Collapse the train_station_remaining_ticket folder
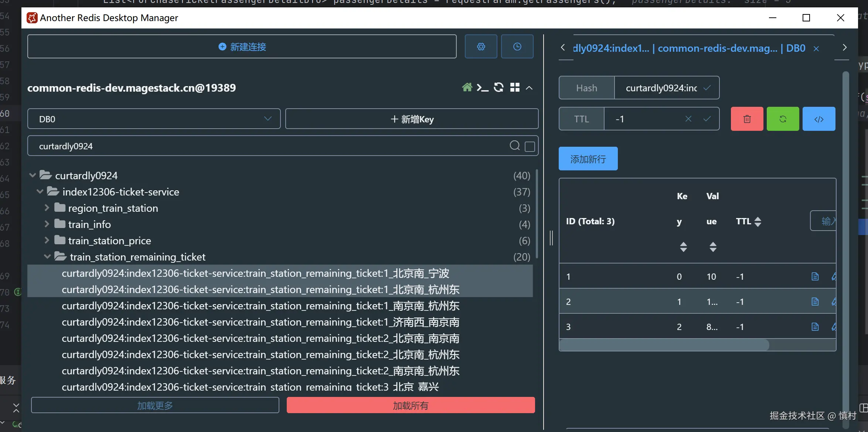This screenshot has height=432, width=868. [47, 256]
